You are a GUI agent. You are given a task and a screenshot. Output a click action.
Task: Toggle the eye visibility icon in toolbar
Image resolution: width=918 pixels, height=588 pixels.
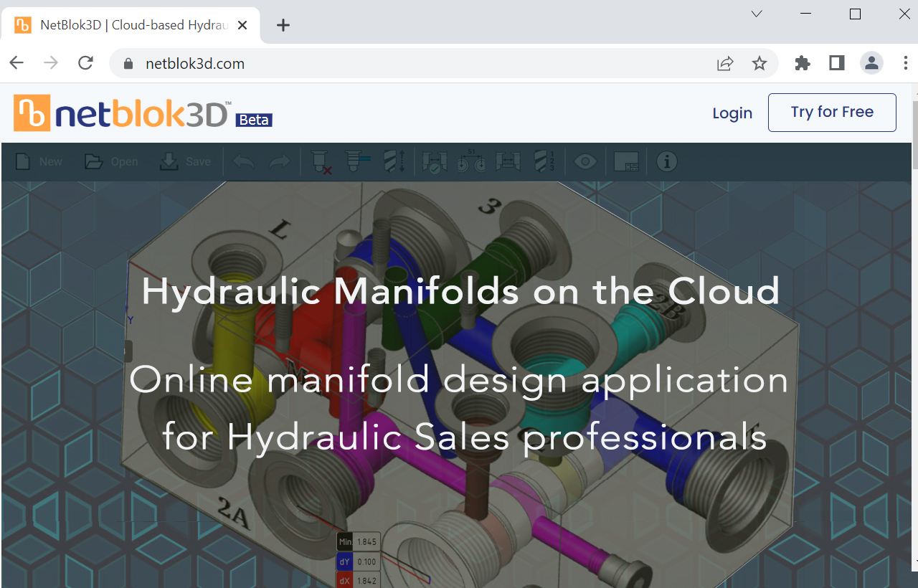tap(585, 162)
